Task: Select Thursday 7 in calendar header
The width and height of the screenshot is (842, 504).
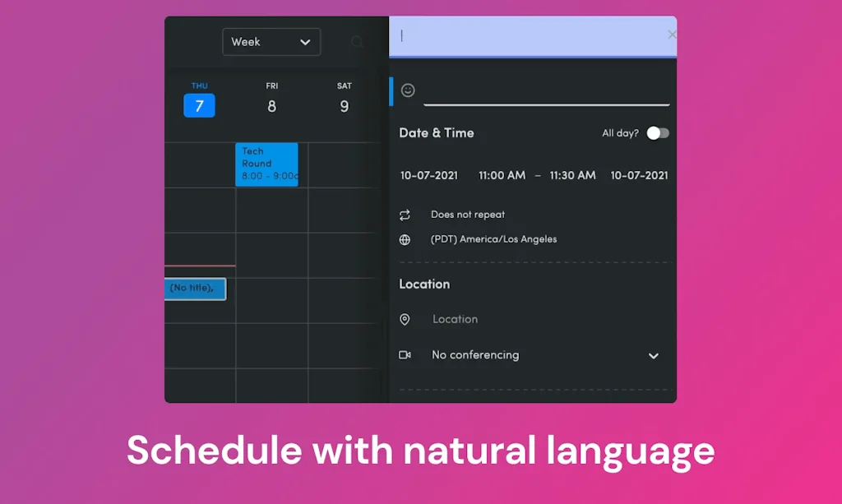Action: (x=199, y=99)
